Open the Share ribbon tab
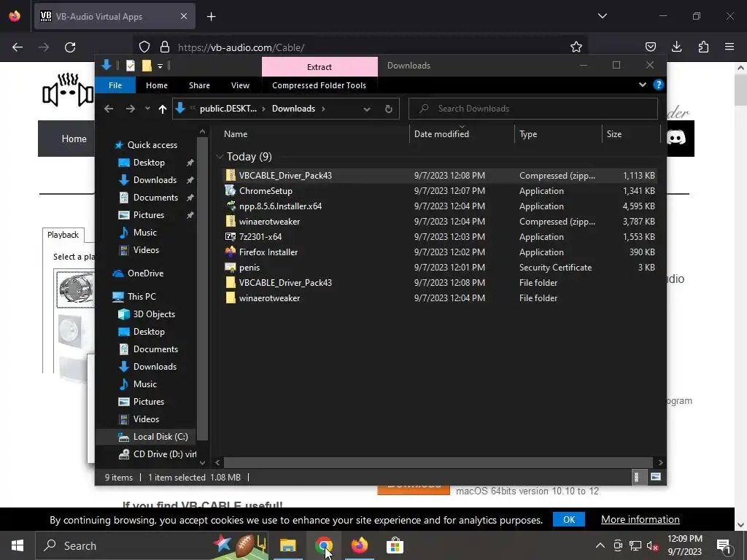The width and height of the screenshot is (747, 560). coord(199,85)
